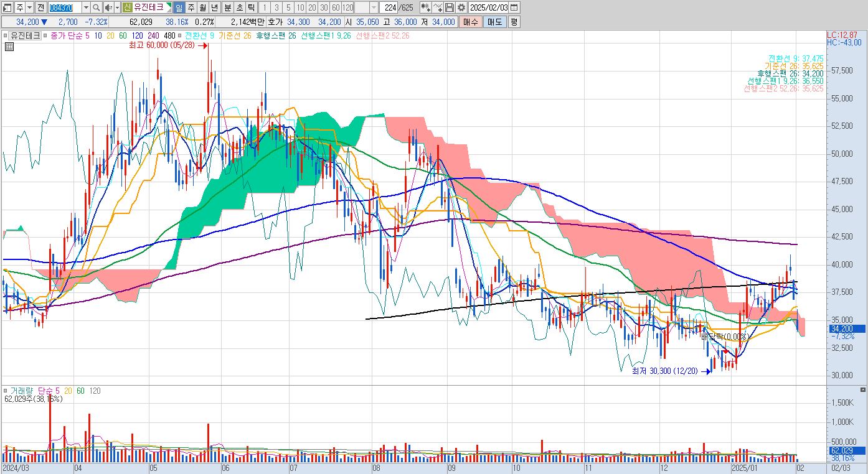Click the small square icon under 유진테크 label
The width and height of the screenshot is (868, 474).
click(9, 47)
